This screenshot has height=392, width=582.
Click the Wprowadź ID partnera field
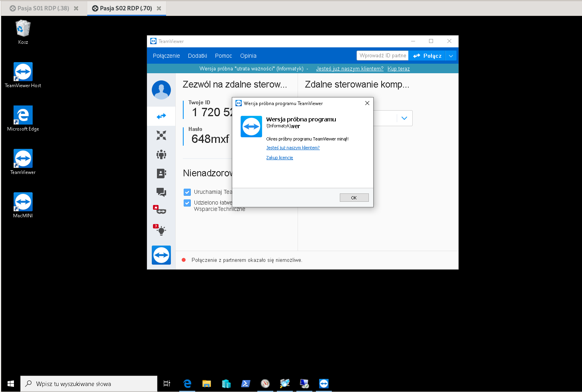(382, 56)
